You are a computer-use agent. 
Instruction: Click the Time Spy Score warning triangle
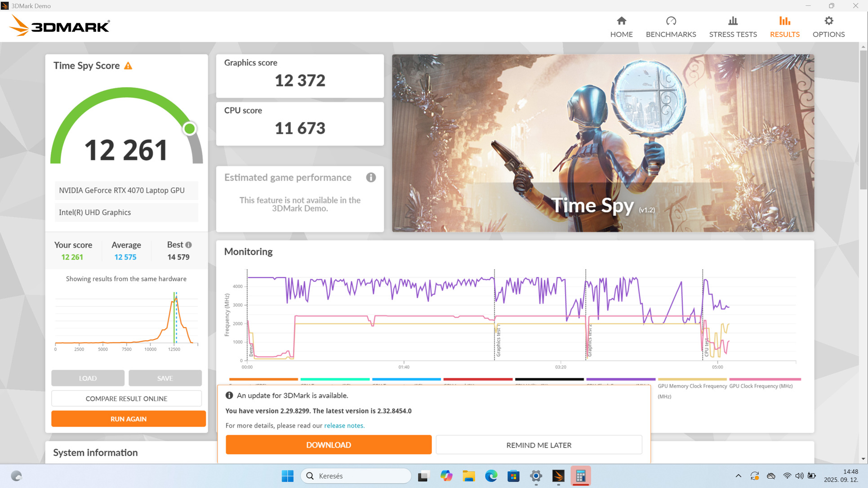click(x=128, y=66)
